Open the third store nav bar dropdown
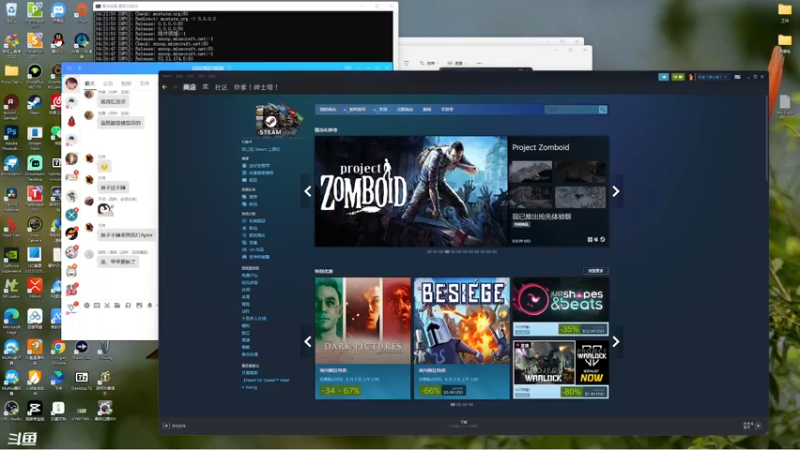Viewport: 800px width, 450px height. pyautogui.click(x=383, y=110)
